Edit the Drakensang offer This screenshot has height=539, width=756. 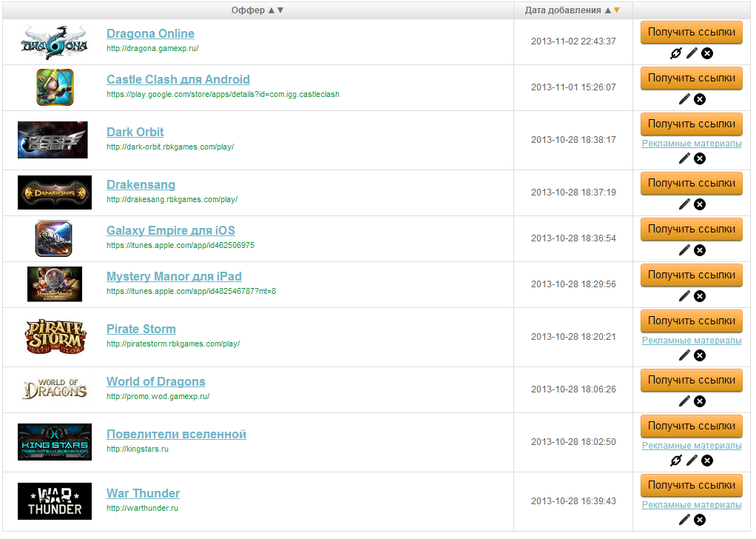click(x=684, y=204)
